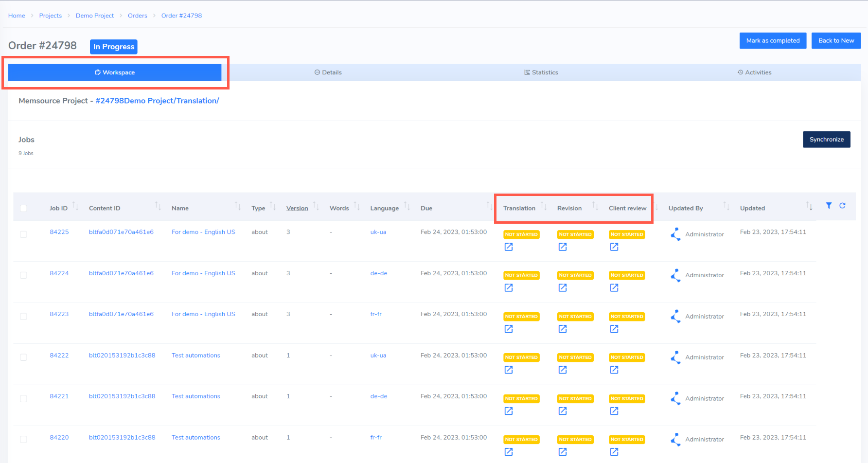The image size is (868, 463).
Task: Open Client review editor link for job 84222
Action: coord(614,370)
